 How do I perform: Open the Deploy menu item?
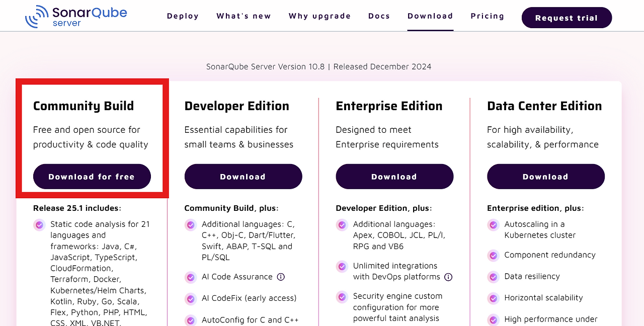click(183, 16)
